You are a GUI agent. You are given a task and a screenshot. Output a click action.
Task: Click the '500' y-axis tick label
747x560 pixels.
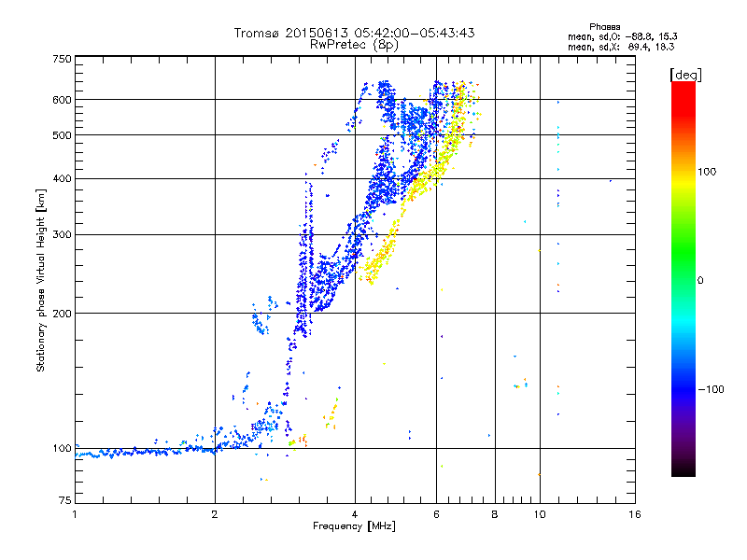click(x=62, y=135)
